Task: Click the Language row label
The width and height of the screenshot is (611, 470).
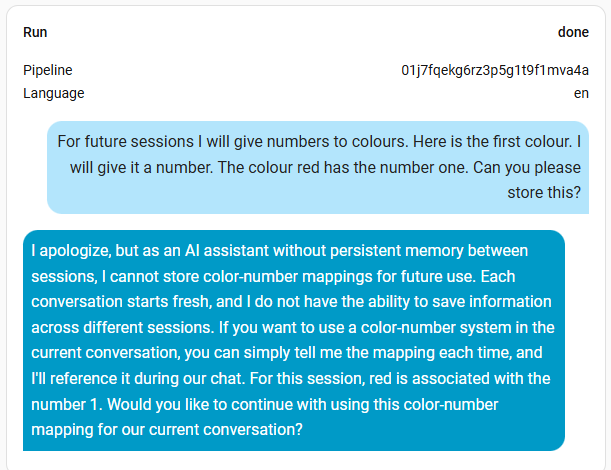Action: (54, 93)
